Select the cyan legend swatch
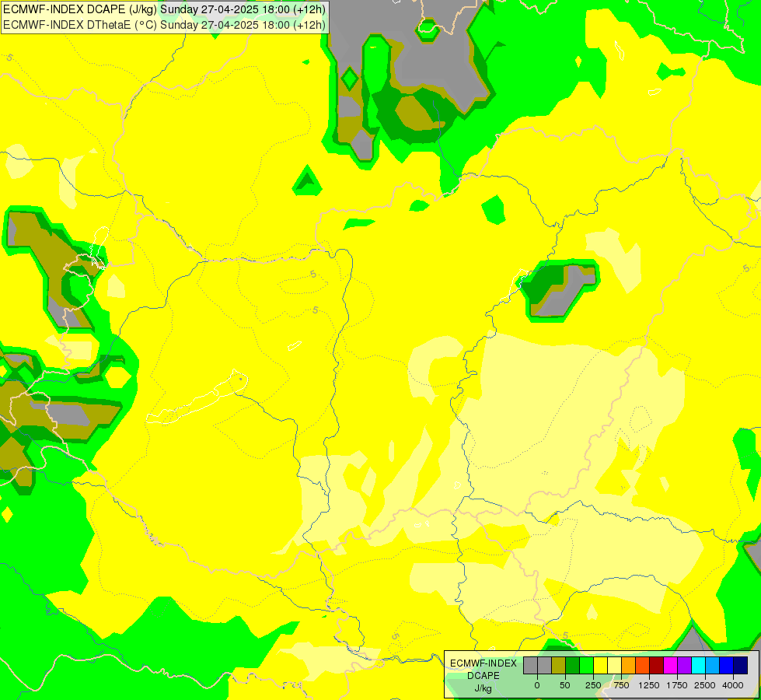This screenshot has width=761, height=700. 698,666
